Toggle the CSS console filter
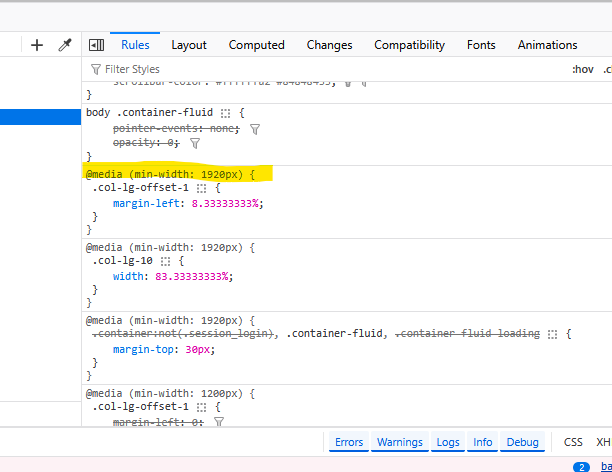This screenshot has height=472, width=612. pos(573,442)
